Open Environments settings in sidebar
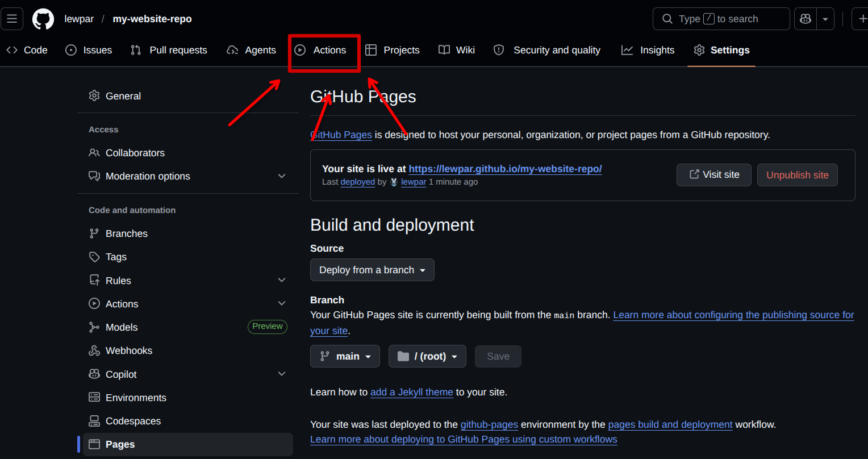 pyautogui.click(x=188, y=398)
